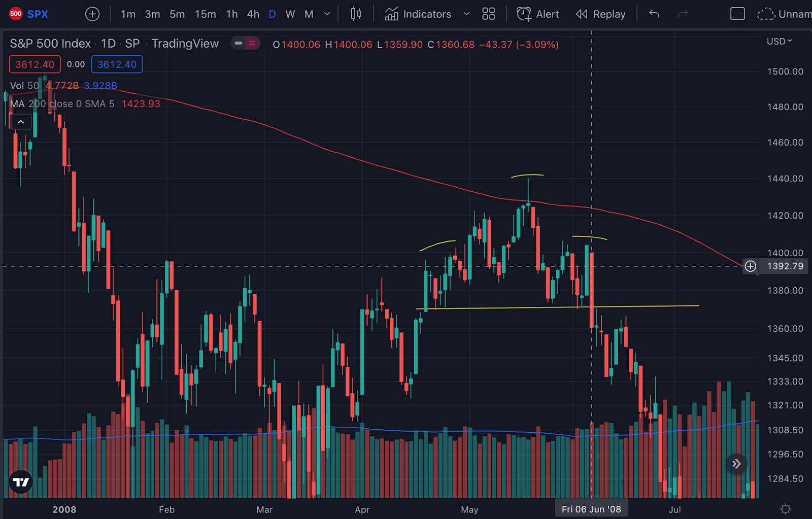Image resolution: width=812 pixels, height=519 pixels.
Task: Open the multi-chart layout grid selector
Action: click(488, 14)
